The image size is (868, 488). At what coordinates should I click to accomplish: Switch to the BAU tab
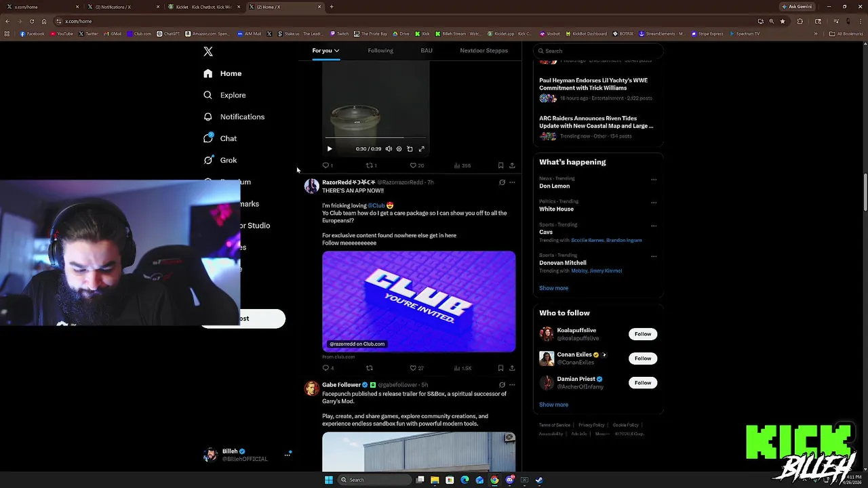pyautogui.click(x=427, y=51)
